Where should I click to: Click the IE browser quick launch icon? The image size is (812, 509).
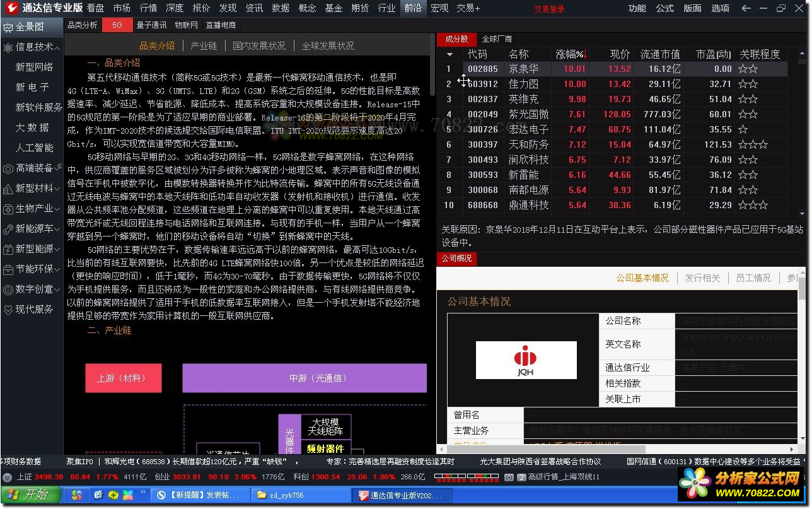click(x=98, y=495)
